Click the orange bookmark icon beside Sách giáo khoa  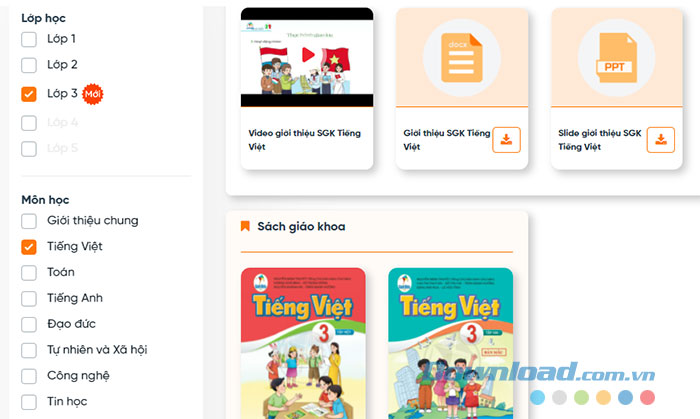click(245, 226)
